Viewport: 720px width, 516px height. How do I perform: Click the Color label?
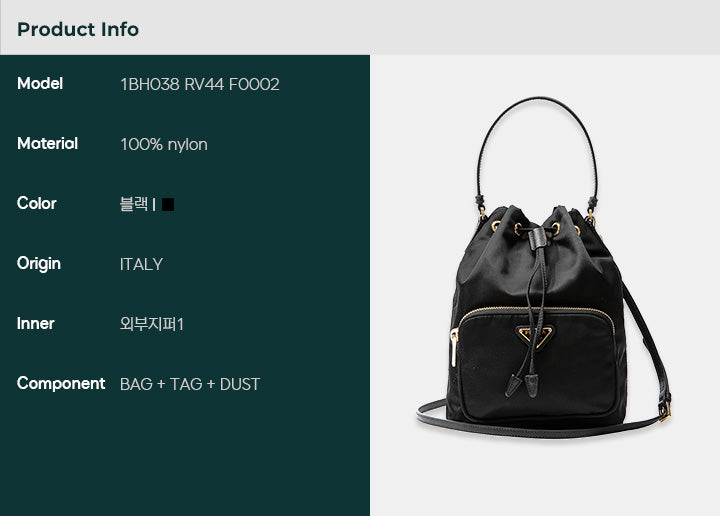pyautogui.click(x=37, y=203)
